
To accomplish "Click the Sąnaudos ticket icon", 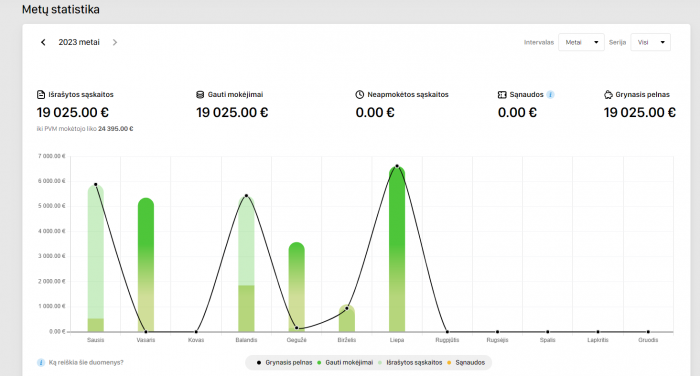I will (x=502, y=95).
